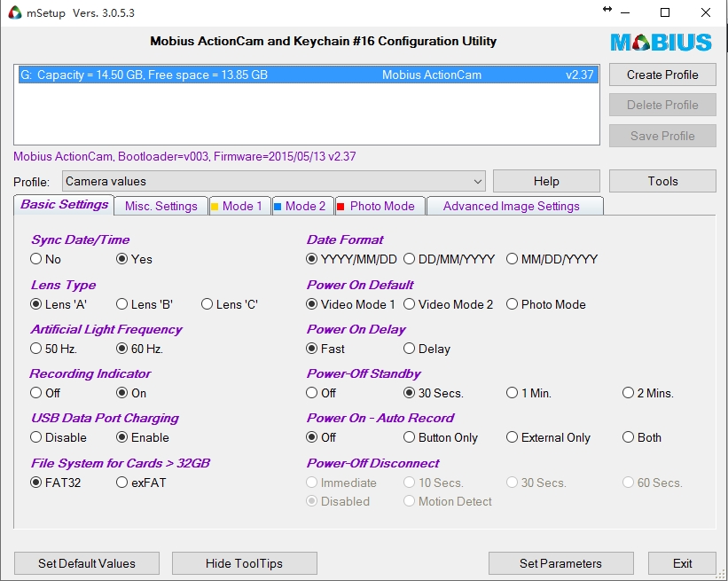Choose 60 Hz. light frequency
Screen dimensions: 728x581
click(139, 349)
